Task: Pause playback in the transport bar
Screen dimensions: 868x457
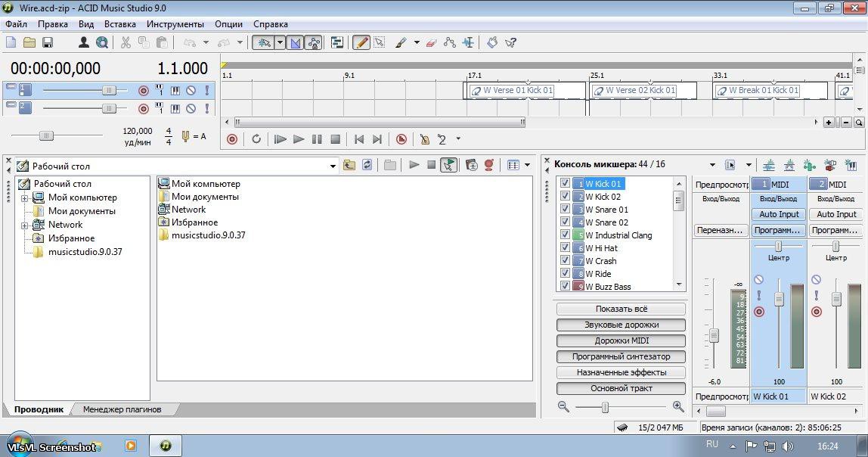Action: pos(317,139)
